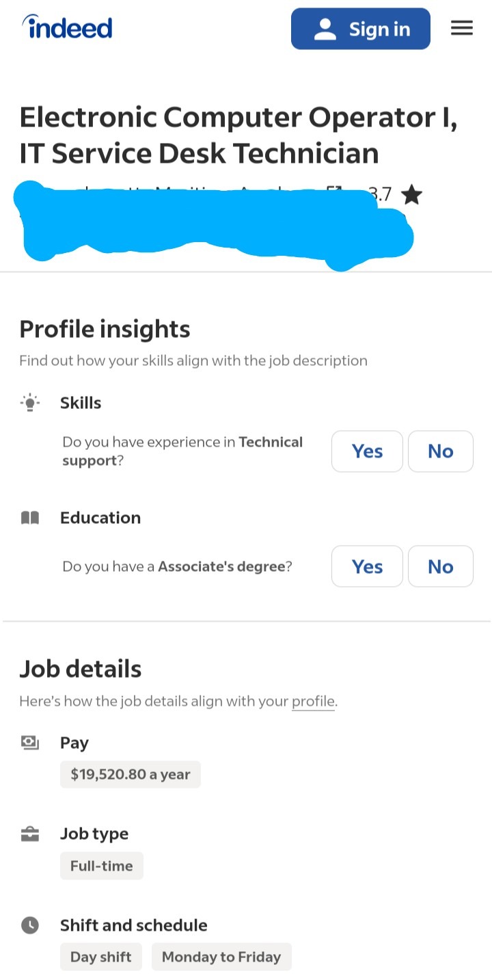
Task: Answer Yes for Technical support experience
Action: coord(367,451)
